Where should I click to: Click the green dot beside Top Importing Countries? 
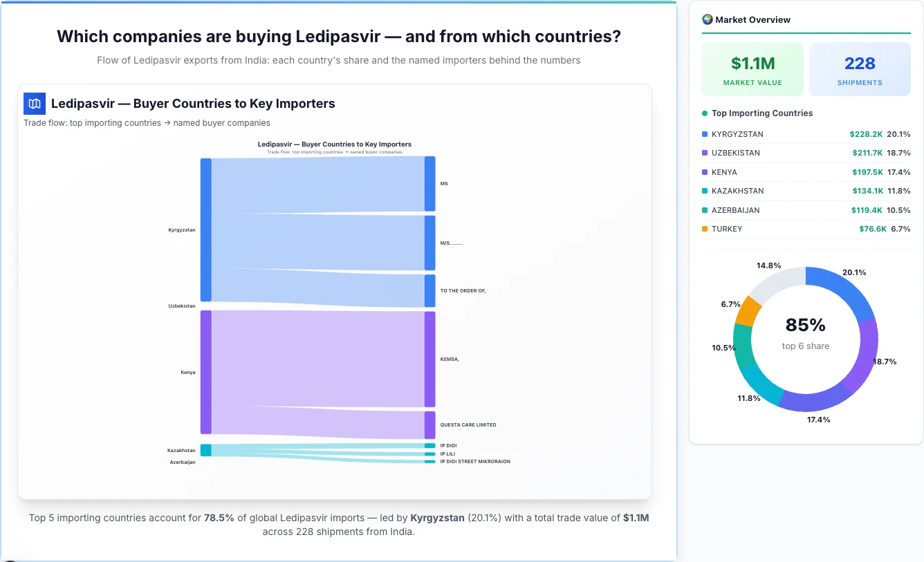point(706,113)
